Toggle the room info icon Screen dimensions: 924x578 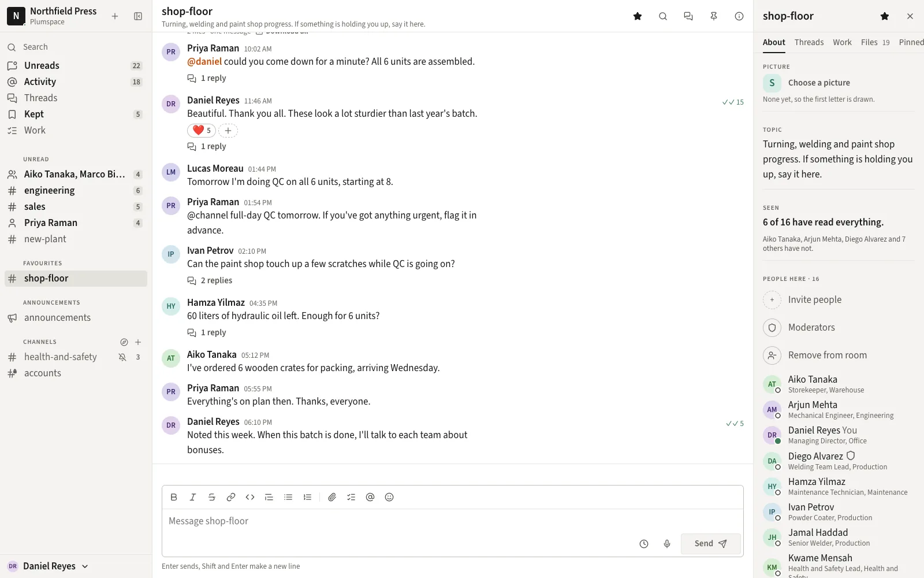tap(739, 16)
